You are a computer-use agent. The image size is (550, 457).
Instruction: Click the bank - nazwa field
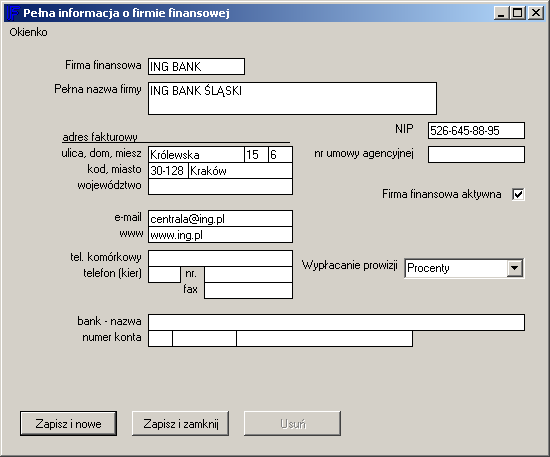pyautogui.click(x=336, y=323)
